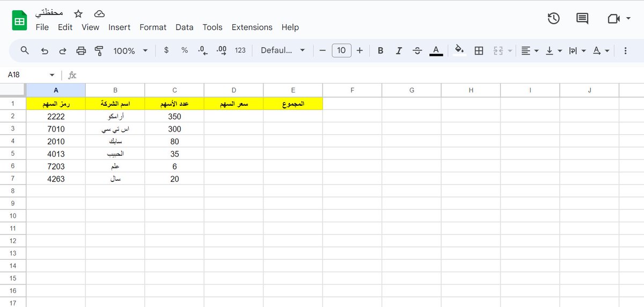
Task: Select cell containing أرامكو
Action: point(115,116)
